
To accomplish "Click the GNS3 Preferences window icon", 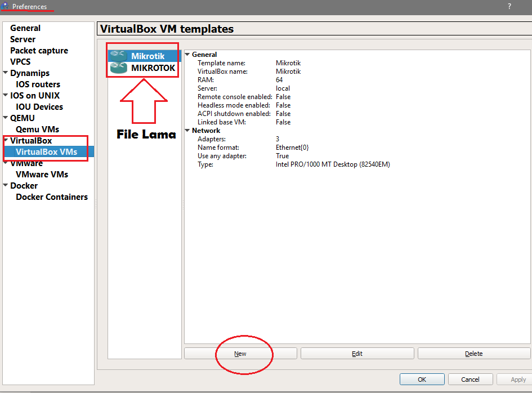I will pyautogui.click(x=5, y=6).
